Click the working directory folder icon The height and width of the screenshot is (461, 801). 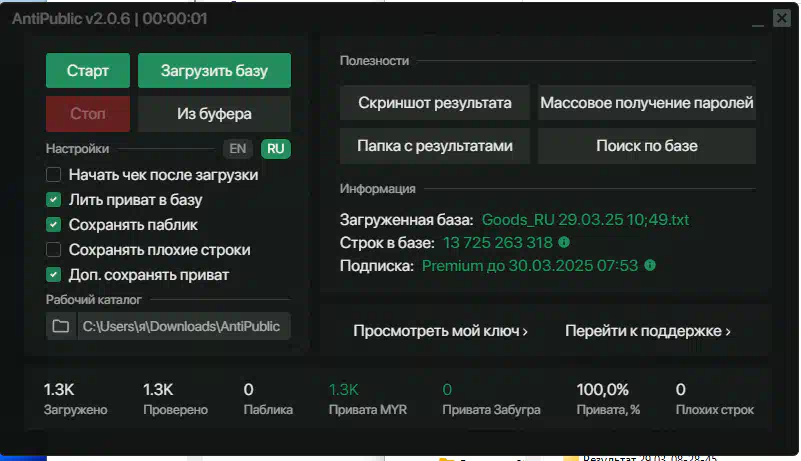pos(61,326)
